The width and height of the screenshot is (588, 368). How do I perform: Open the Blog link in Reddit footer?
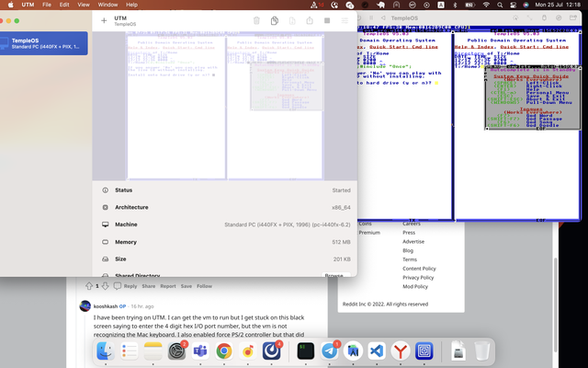pyautogui.click(x=408, y=250)
